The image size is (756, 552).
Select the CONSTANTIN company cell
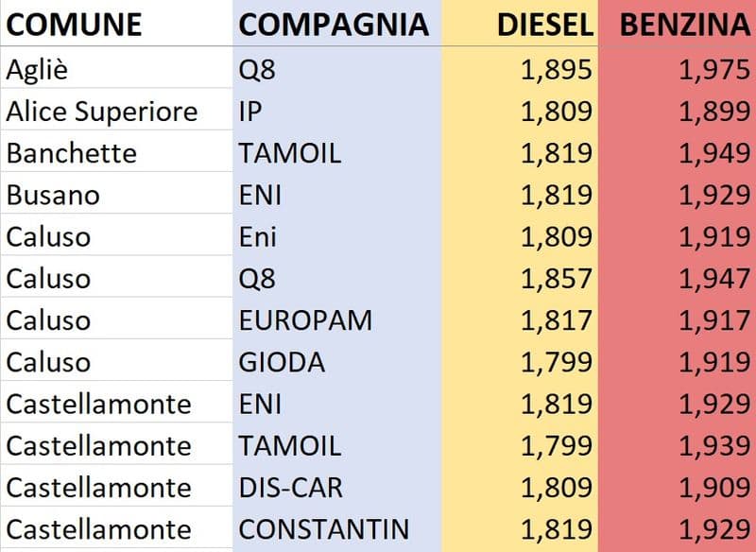tap(324, 528)
